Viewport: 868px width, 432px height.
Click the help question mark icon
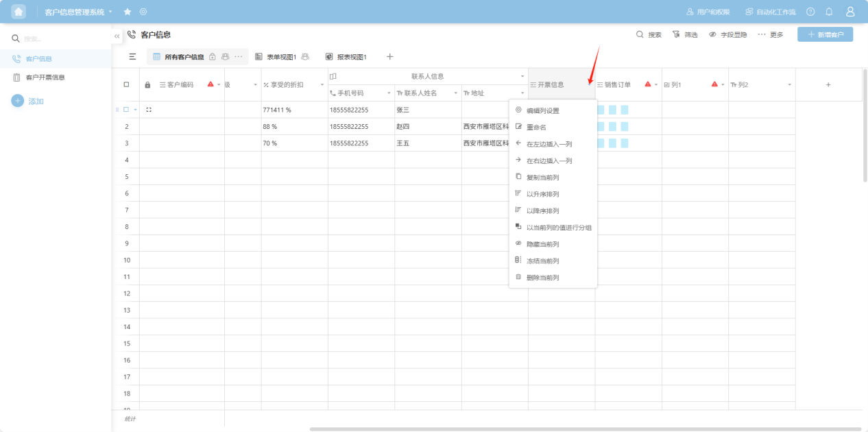[x=810, y=12]
